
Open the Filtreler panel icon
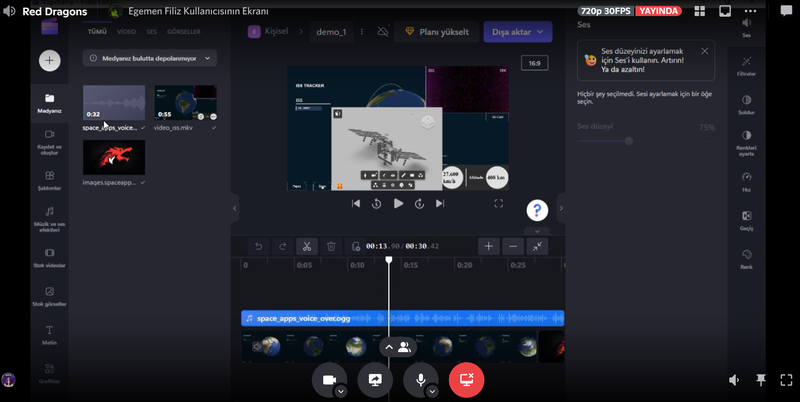point(746,65)
